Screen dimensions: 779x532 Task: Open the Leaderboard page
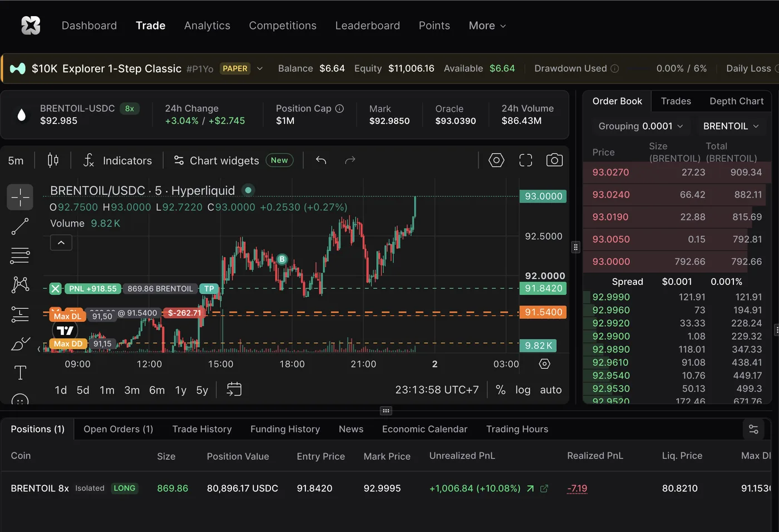coord(367,26)
